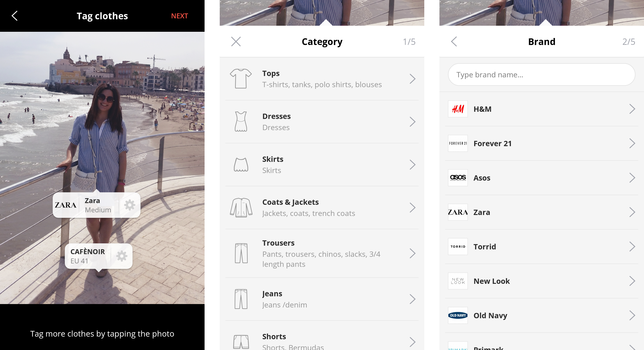Select the Asos brand row
Viewport: 644px width, 350px height.
pos(541,178)
